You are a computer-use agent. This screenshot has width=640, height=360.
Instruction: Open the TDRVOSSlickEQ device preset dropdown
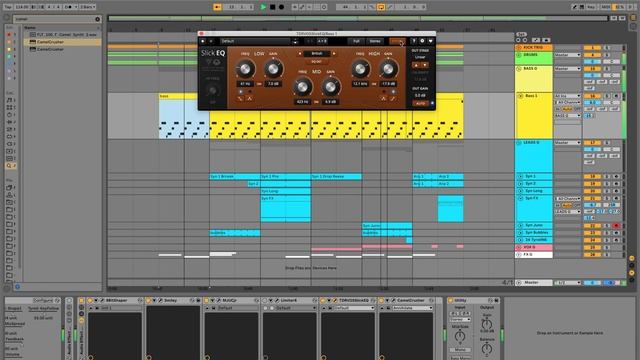[354, 308]
